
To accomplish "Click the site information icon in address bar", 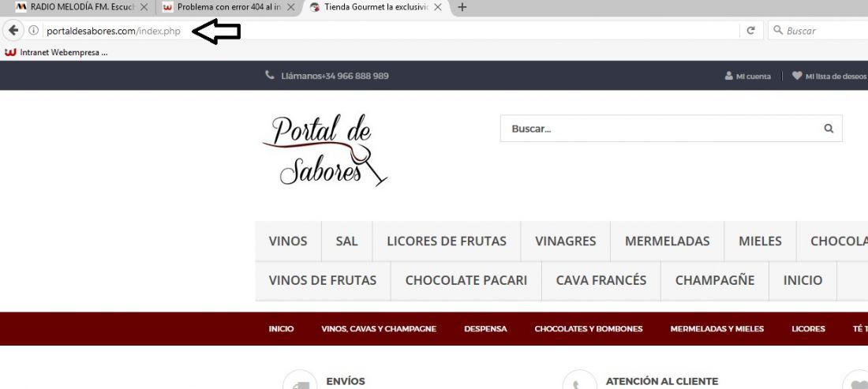I will point(33,31).
